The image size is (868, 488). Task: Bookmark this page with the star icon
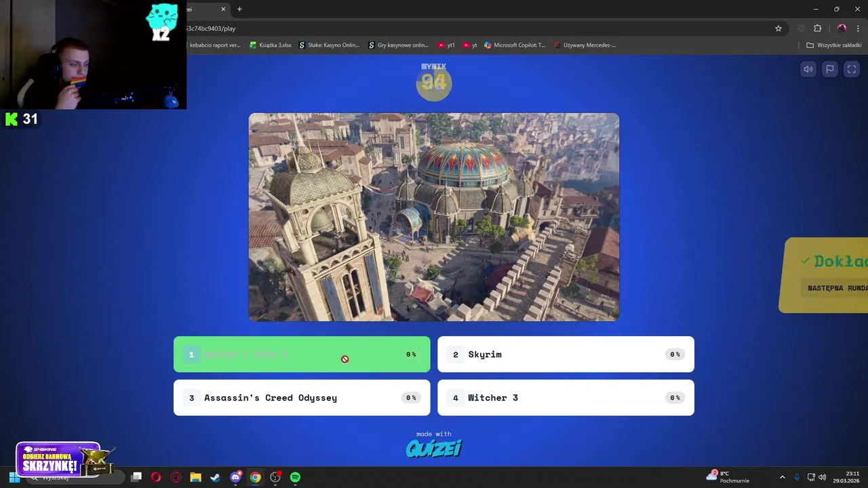coord(778,28)
